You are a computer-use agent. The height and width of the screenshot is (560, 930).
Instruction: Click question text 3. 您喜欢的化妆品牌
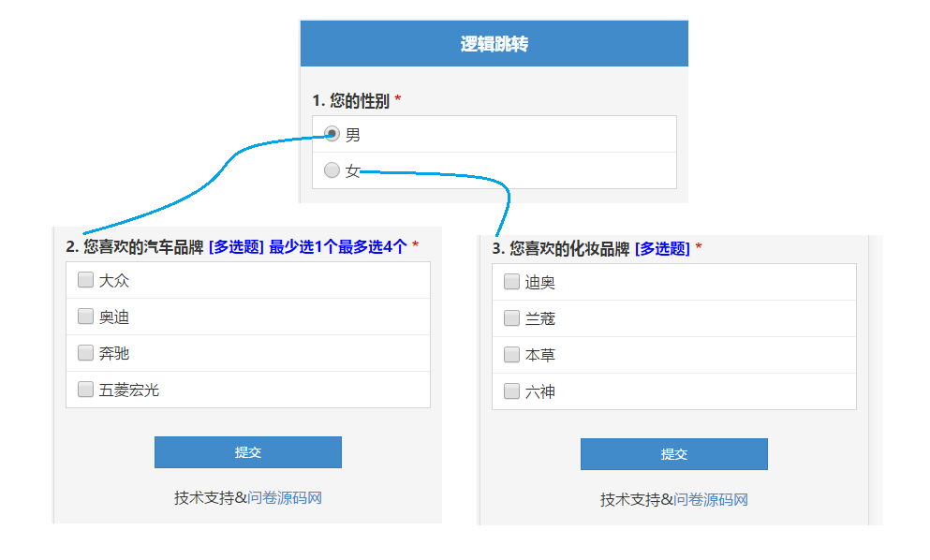[560, 248]
